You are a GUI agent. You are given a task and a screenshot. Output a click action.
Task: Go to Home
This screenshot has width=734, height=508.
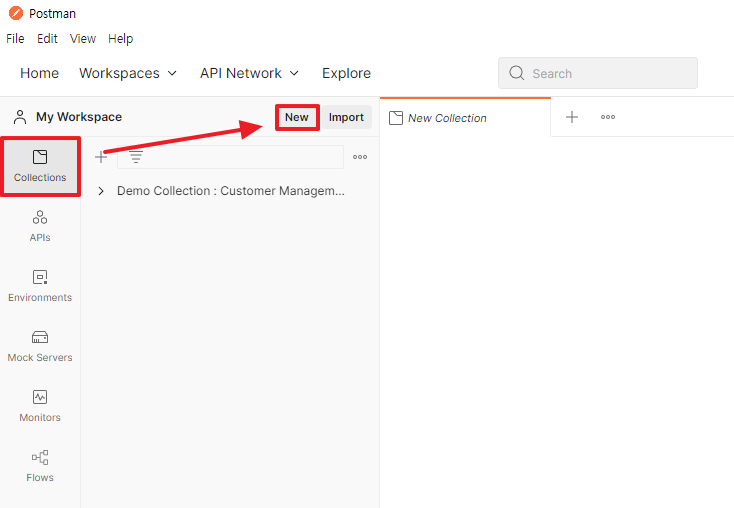pyautogui.click(x=39, y=74)
